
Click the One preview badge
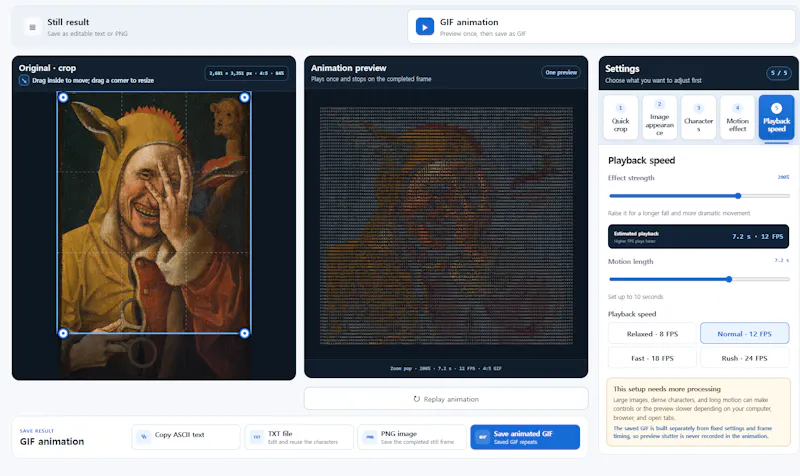(x=561, y=72)
